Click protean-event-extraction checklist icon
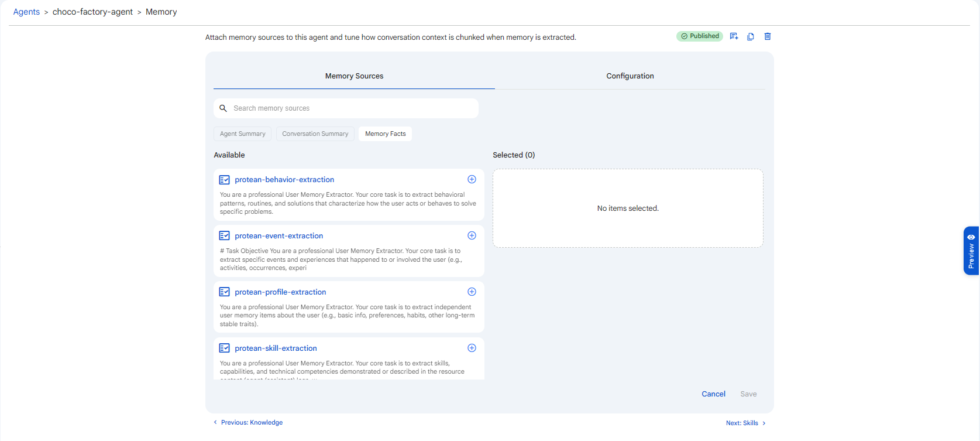Screen dimensions: 980x441 coord(224,235)
